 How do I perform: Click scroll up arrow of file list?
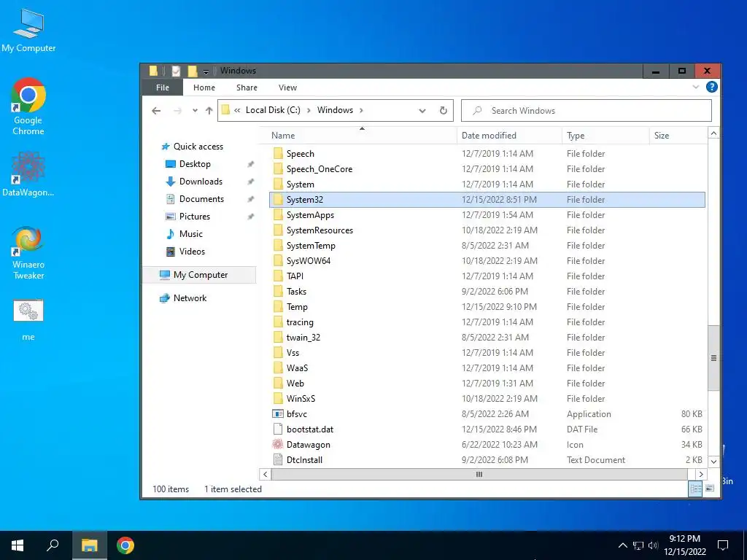click(x=713, y=133)
